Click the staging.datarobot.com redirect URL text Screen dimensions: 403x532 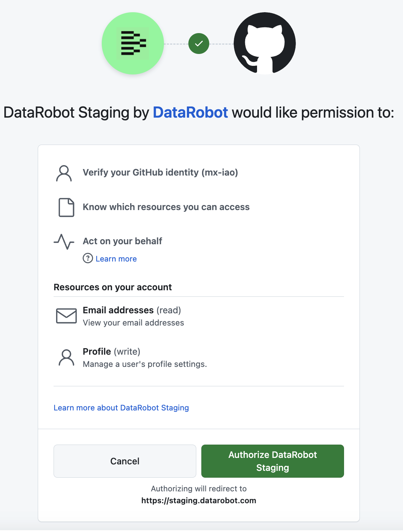[x=198, y=500]
